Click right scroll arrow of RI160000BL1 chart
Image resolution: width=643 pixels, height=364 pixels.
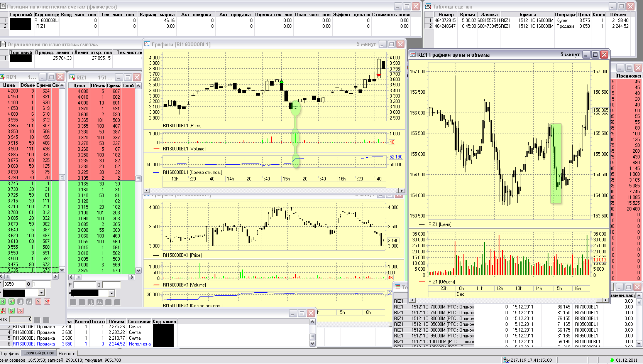pos(402,190)
